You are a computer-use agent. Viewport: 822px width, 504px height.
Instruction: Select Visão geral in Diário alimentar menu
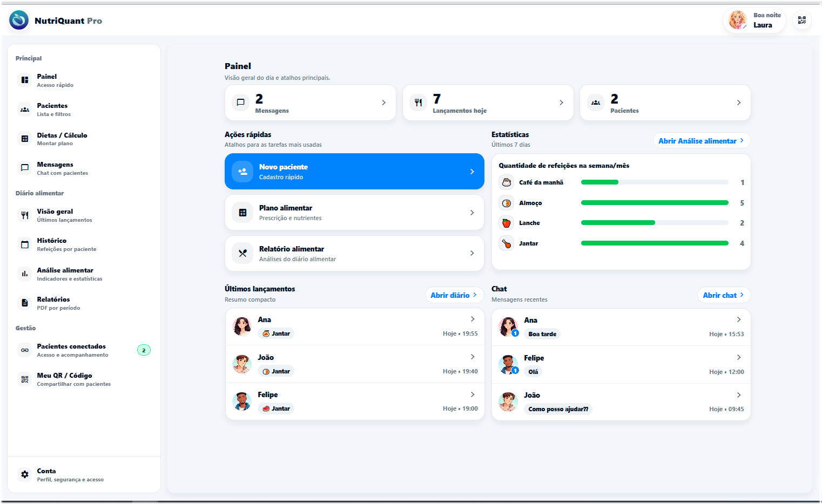tap(55, 215)
